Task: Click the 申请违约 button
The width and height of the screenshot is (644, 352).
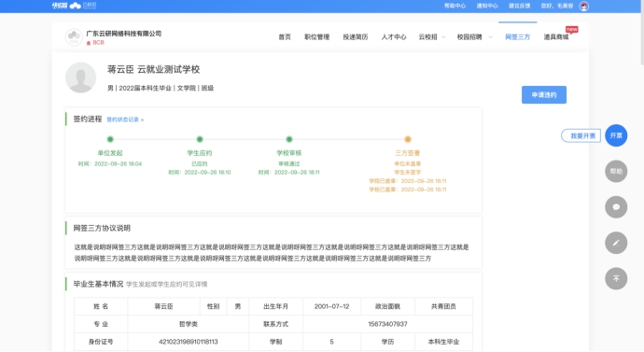Action: coord(544,95)
